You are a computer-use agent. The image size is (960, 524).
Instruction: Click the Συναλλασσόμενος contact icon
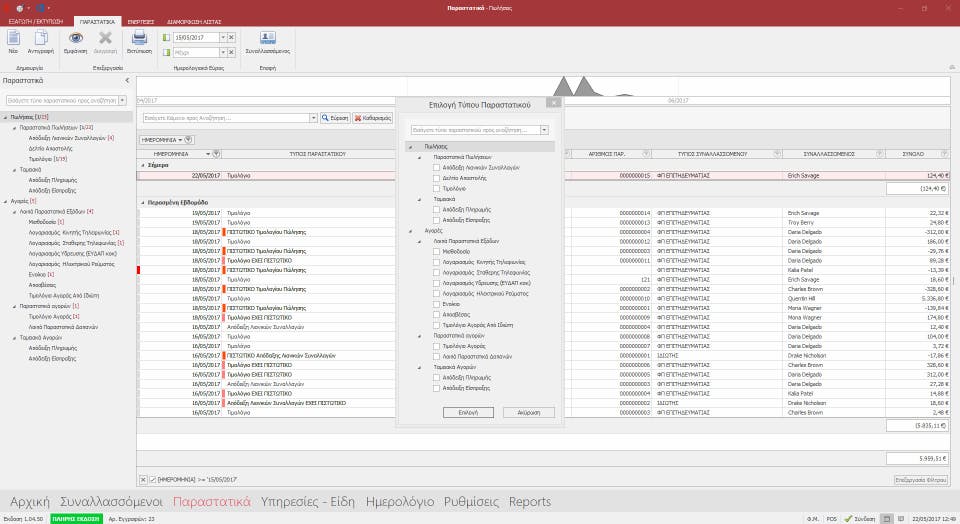point(268,38)
